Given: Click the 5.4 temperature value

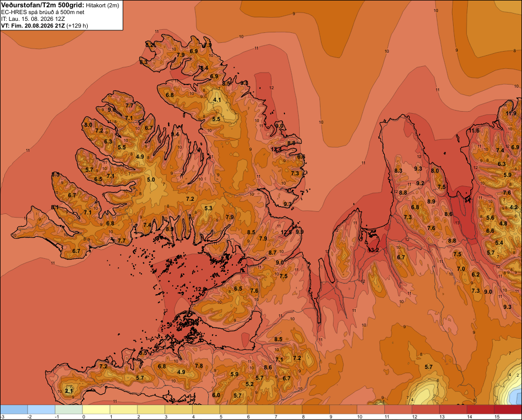Looking at the screenshot, I should 499,243.
